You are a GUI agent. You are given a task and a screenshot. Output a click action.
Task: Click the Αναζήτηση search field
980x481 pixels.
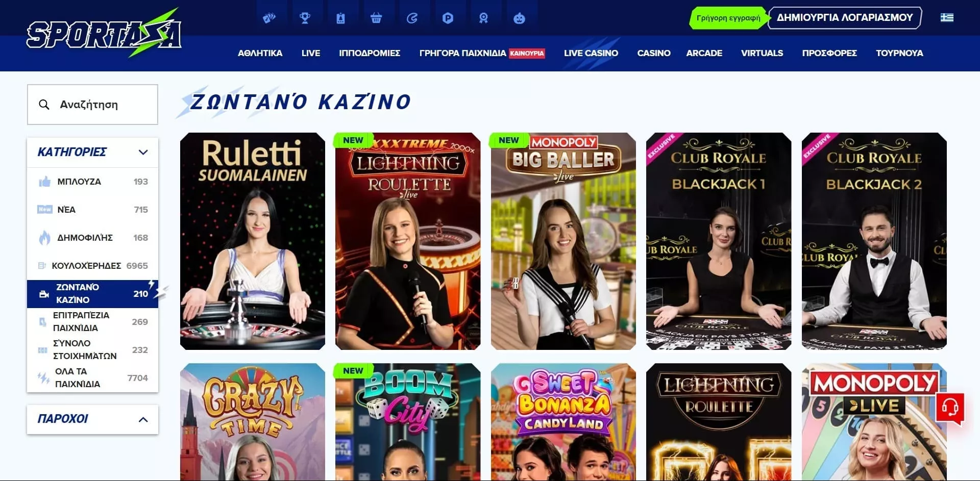pos(92,105)
